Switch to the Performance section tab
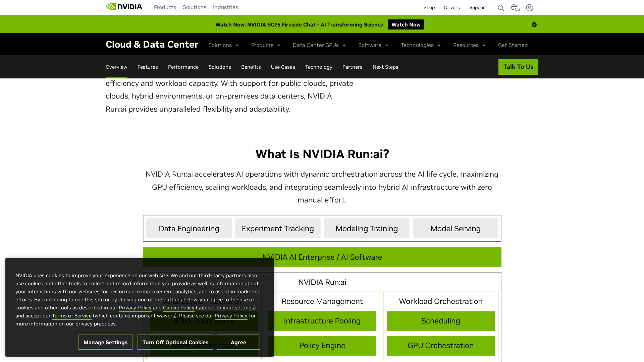 (183, 67)
